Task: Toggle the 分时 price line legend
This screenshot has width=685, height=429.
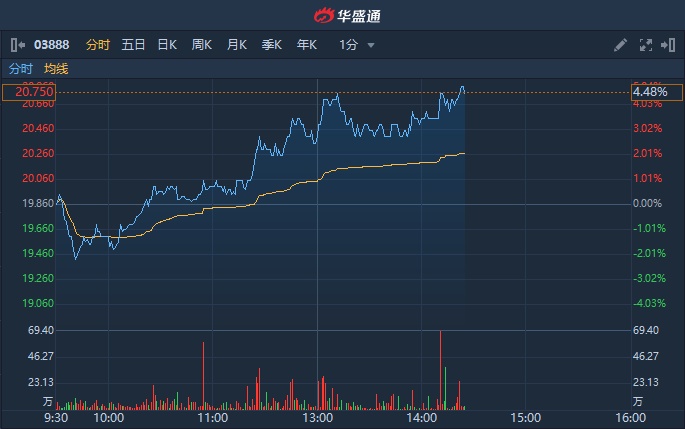Action: point(20,68)
